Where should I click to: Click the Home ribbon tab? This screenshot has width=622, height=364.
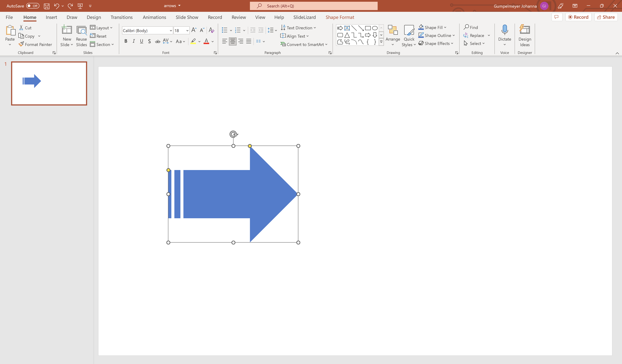(30, 17)
